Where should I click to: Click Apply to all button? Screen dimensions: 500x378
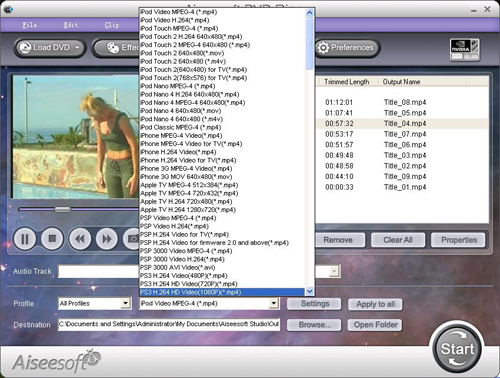coord(375,304)
